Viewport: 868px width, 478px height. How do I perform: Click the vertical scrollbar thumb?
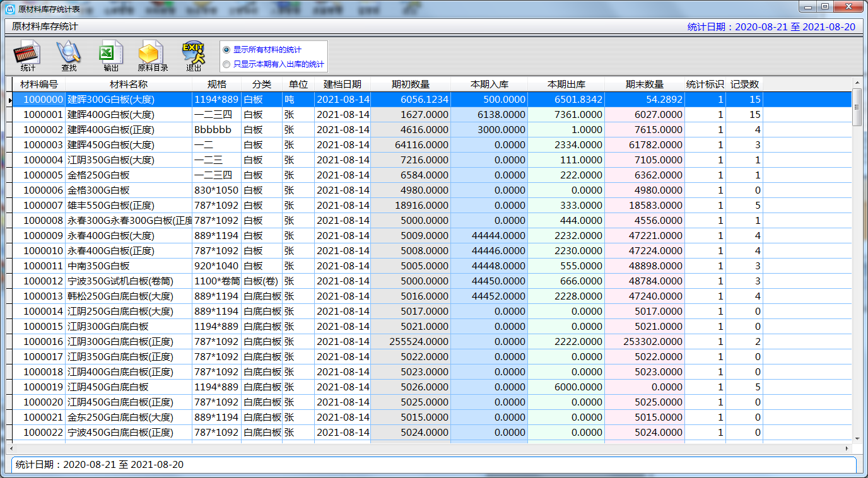tap(857, 107)
